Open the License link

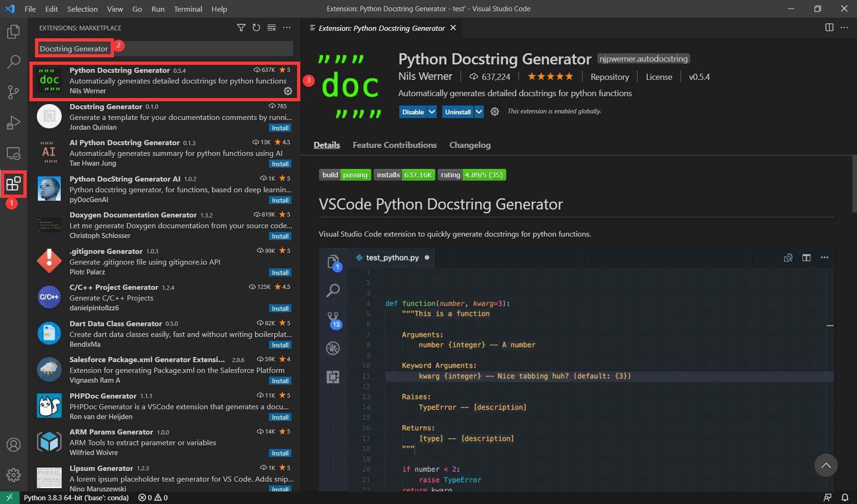tap(659, 77)
